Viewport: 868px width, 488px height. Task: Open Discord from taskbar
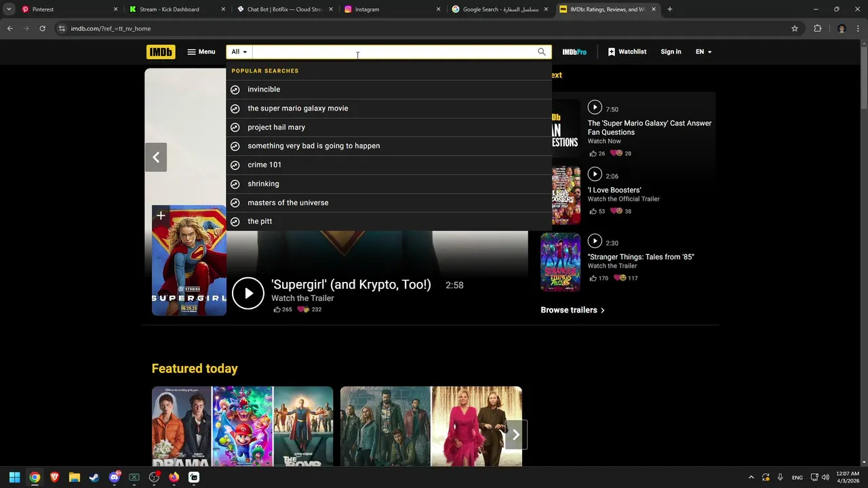click(114, 477)
